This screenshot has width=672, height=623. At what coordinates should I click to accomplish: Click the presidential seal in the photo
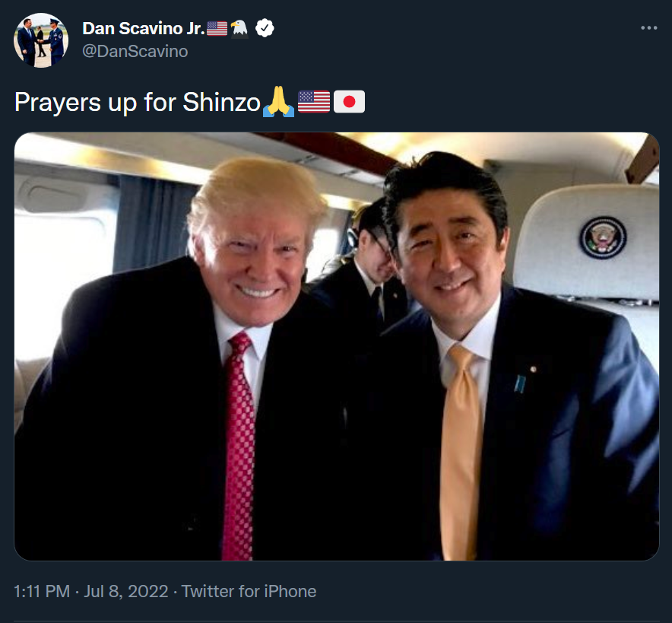tap(603, 237)
